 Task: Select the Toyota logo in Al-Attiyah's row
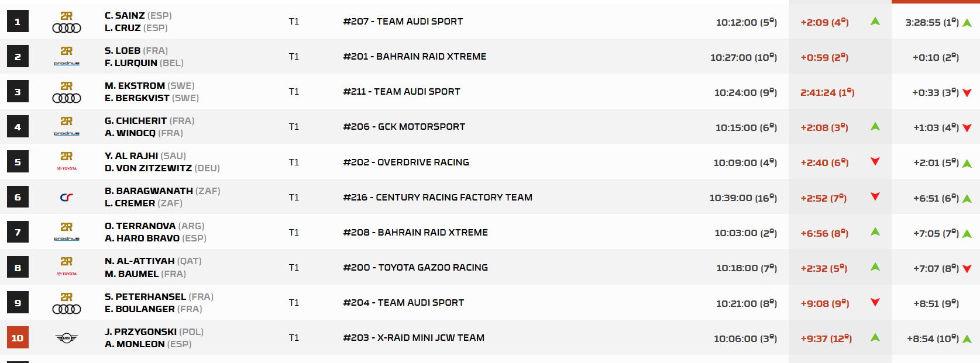67,274
